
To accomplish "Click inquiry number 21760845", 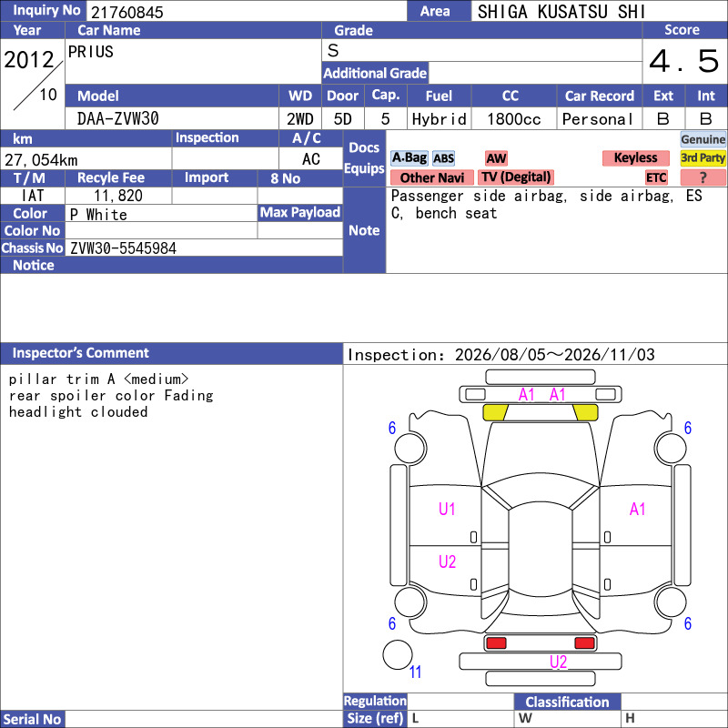I will click(126, 13).
